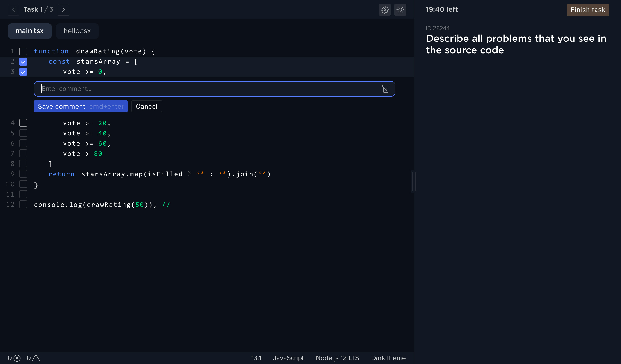Toggle the light theme sun icon
The width and height of the screenshot is (621, 364).
(400, 10)
